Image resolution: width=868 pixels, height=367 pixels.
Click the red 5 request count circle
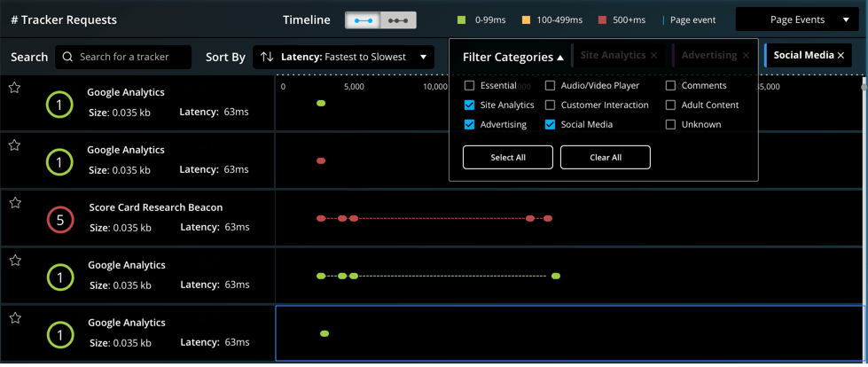[x=59, y=222]
